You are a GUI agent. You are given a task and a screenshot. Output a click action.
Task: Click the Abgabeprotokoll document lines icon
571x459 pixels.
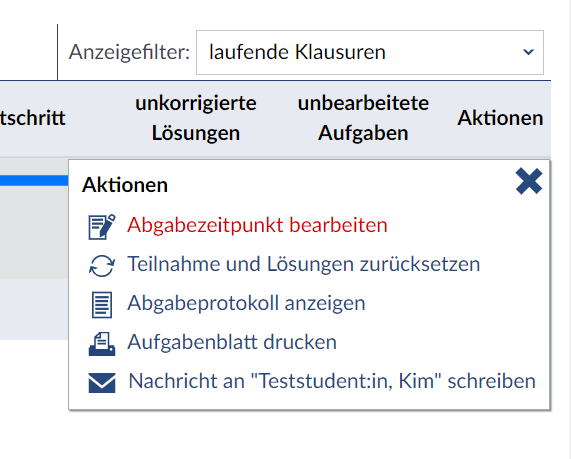coord(102,305)
